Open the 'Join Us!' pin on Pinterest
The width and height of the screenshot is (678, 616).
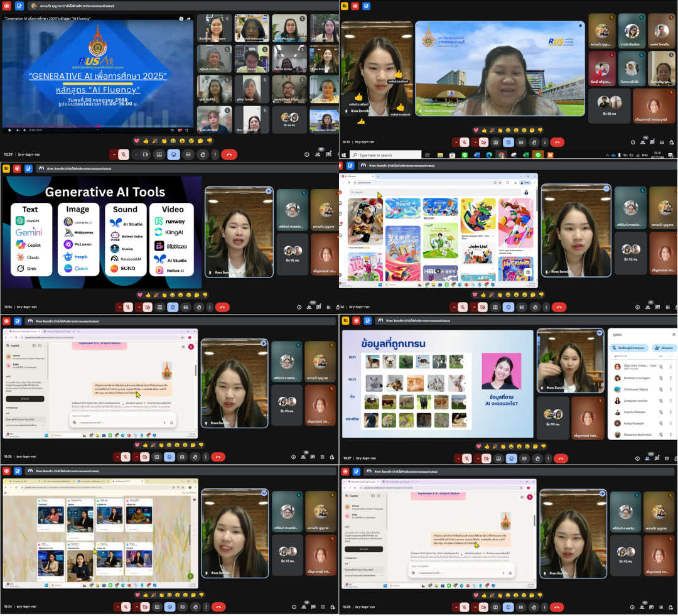478,254
